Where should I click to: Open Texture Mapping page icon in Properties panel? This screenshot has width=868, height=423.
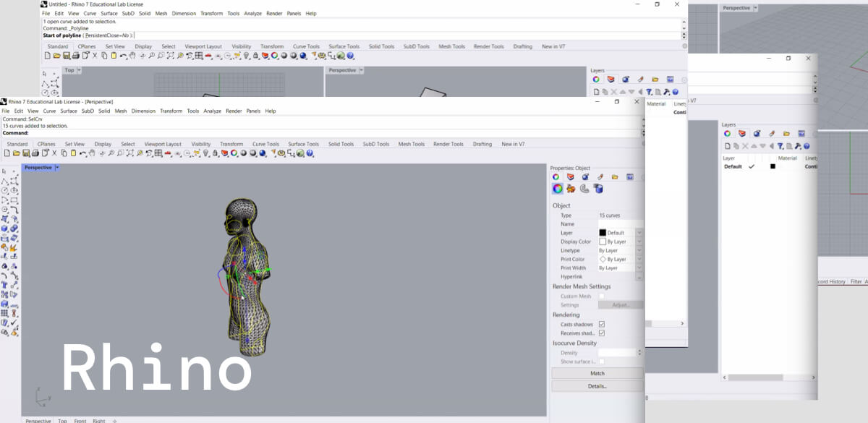584,189
